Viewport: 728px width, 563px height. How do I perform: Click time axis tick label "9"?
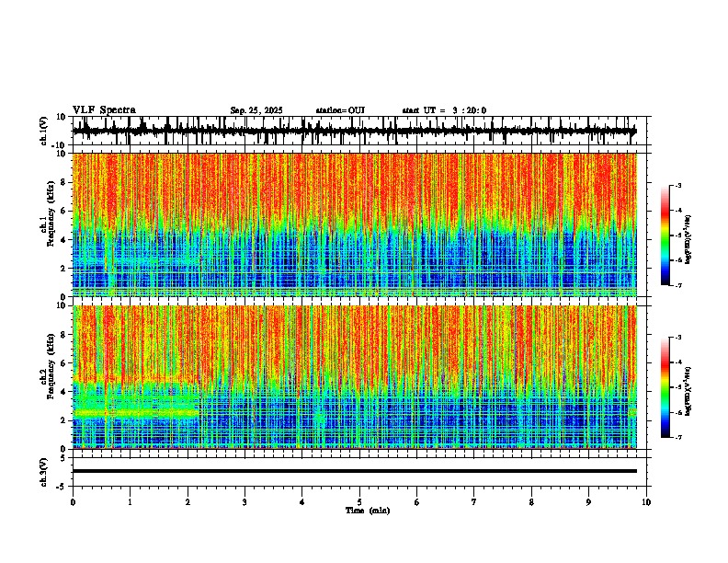point(588,502)
